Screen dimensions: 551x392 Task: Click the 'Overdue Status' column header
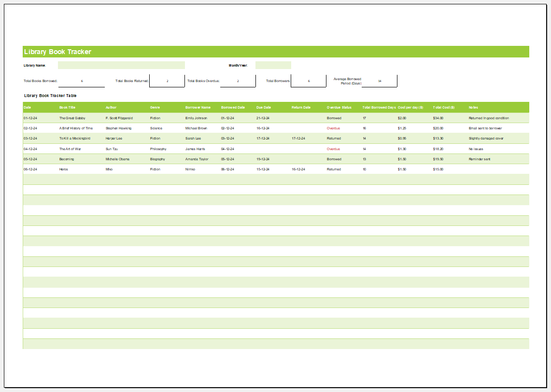click(339, 108)
